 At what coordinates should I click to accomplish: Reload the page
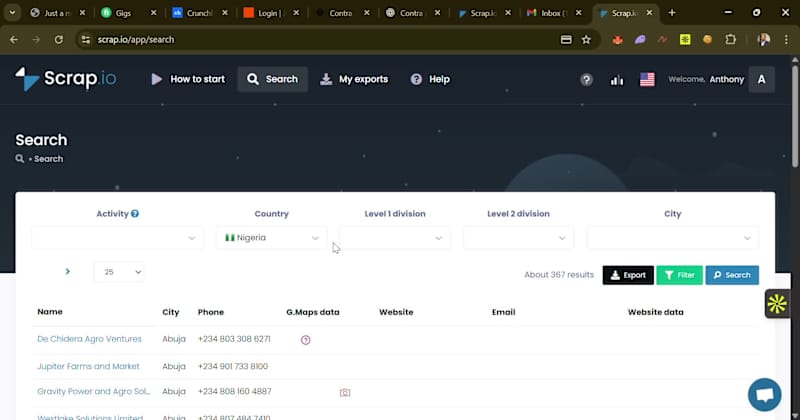point(59,40)
